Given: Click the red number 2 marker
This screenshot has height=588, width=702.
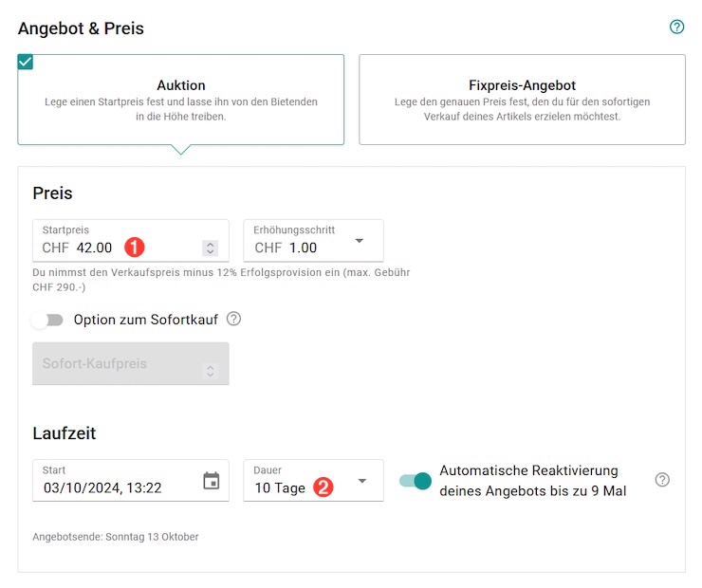Looking at the screenshot, I should pyautogui.click(x=323, y=487).
